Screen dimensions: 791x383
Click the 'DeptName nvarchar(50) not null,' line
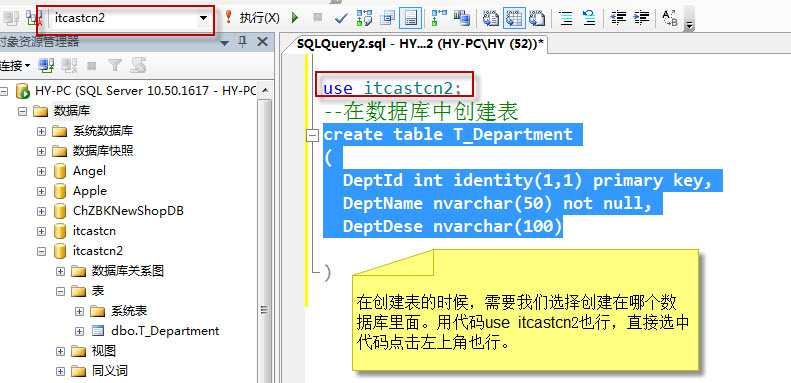pyautogui.click(x=498, y=204)
